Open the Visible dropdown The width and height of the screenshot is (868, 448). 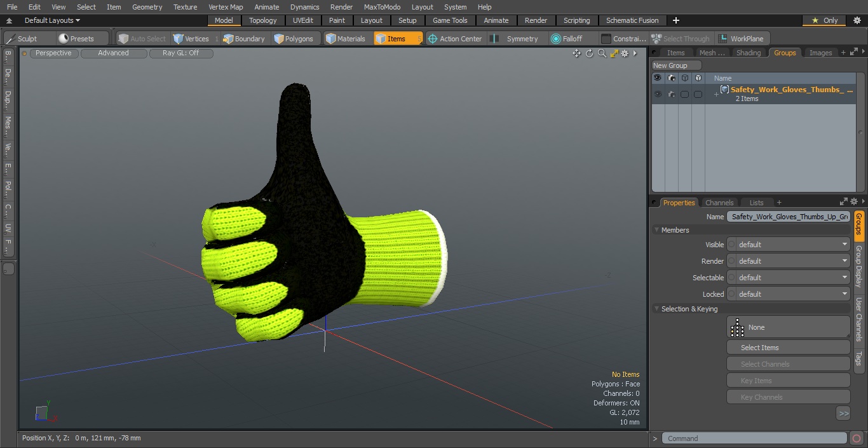click(789, 245)
